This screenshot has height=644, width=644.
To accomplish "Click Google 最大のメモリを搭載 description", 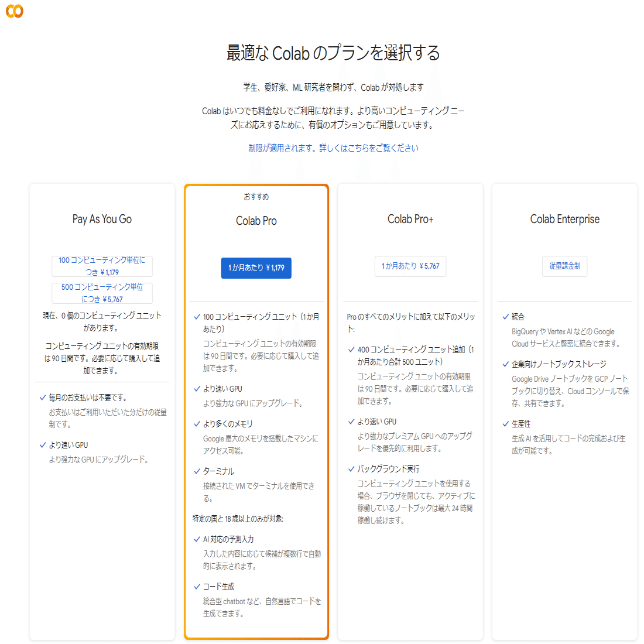I will [261, 445].
